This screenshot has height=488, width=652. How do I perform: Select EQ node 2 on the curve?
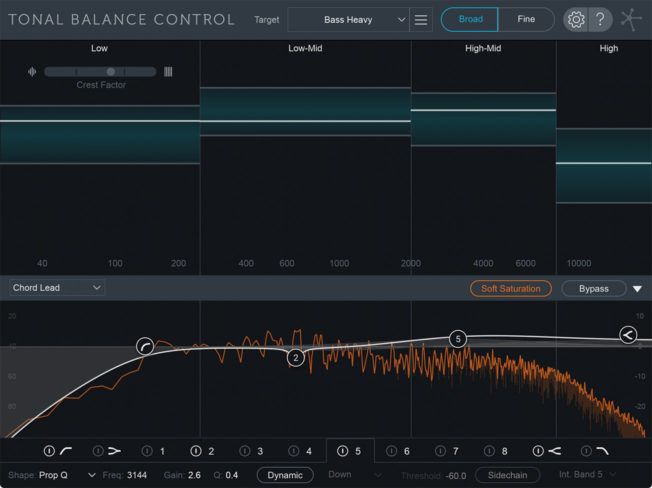[295, 357]
